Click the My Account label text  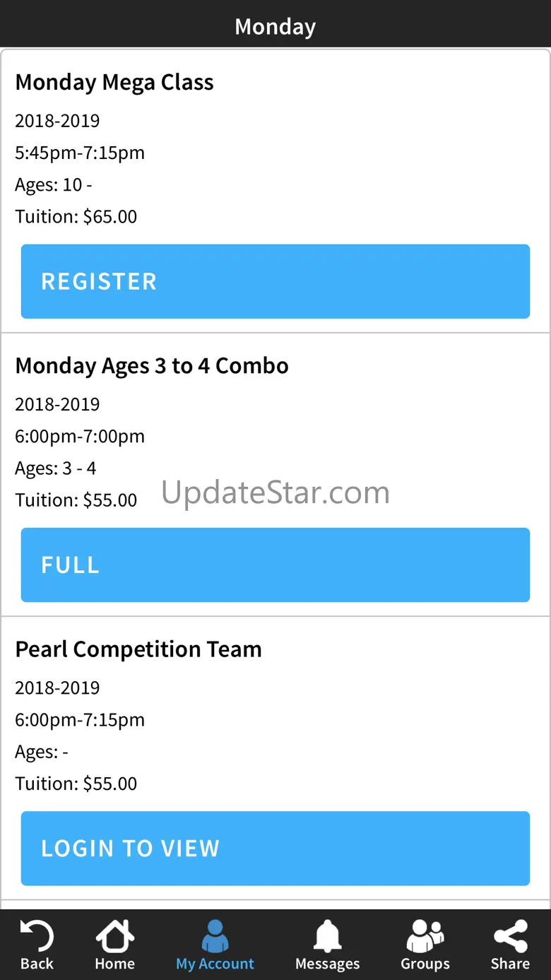tap(215, 964)
